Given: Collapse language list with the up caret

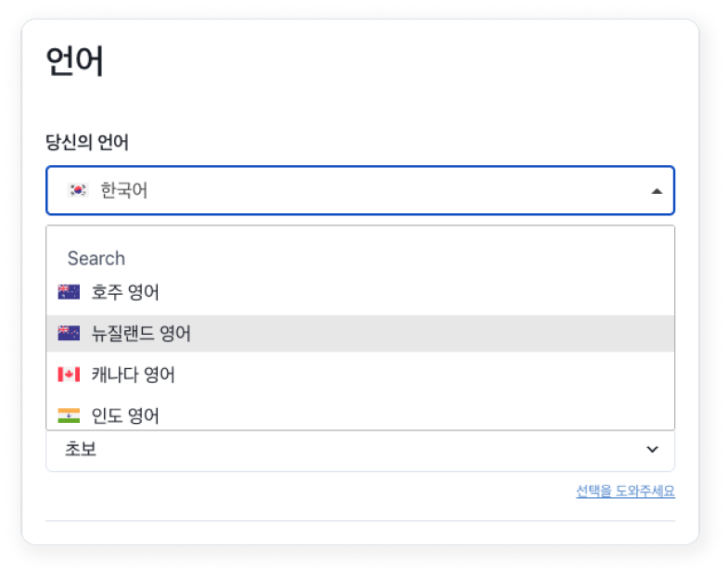Looking at the screenshot, I should [x=657, y=191].
